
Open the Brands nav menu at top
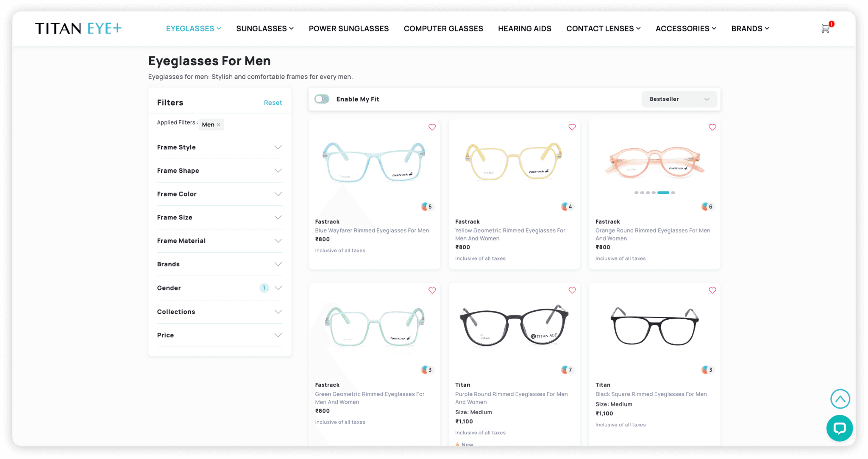tap(750, 28)
